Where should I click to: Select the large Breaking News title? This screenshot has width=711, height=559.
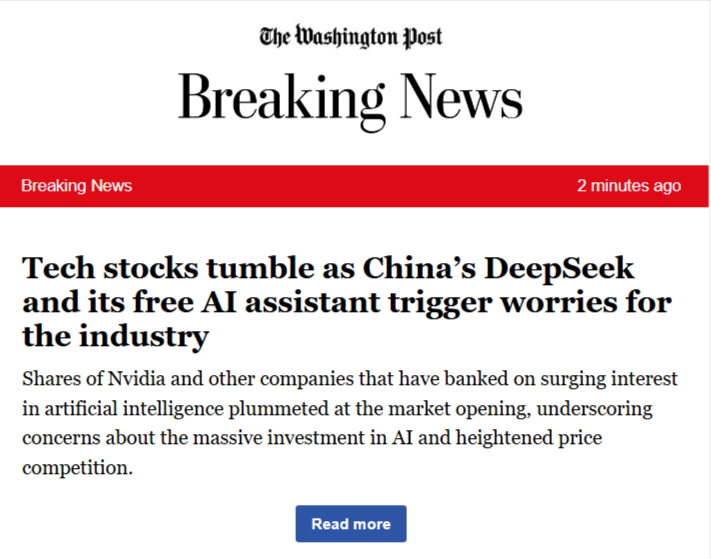[351, 99]
